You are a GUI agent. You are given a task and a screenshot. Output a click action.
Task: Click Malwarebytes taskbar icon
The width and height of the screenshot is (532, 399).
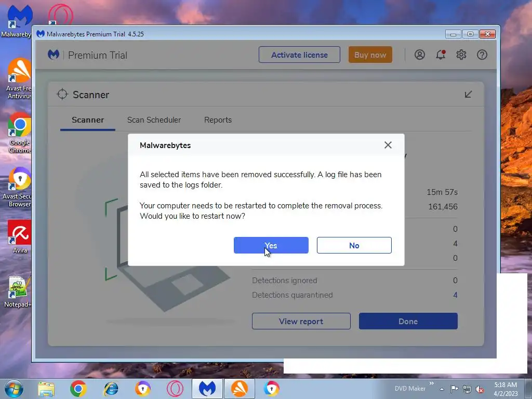tap(207, 389)
